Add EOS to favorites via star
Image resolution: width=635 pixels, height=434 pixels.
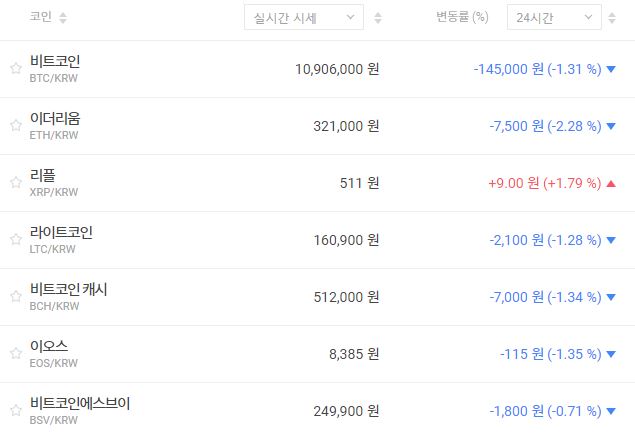click(x=15, y=354)
